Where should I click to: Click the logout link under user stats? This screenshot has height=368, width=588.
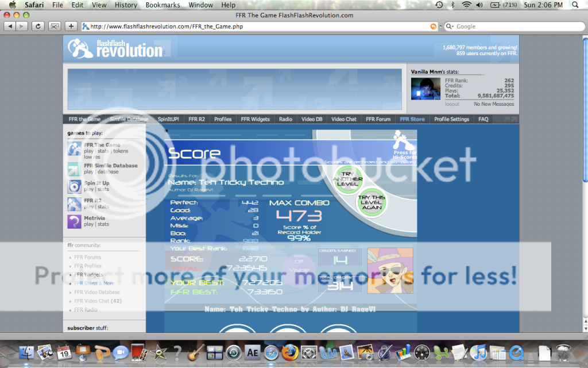click(x=452, y=104)
